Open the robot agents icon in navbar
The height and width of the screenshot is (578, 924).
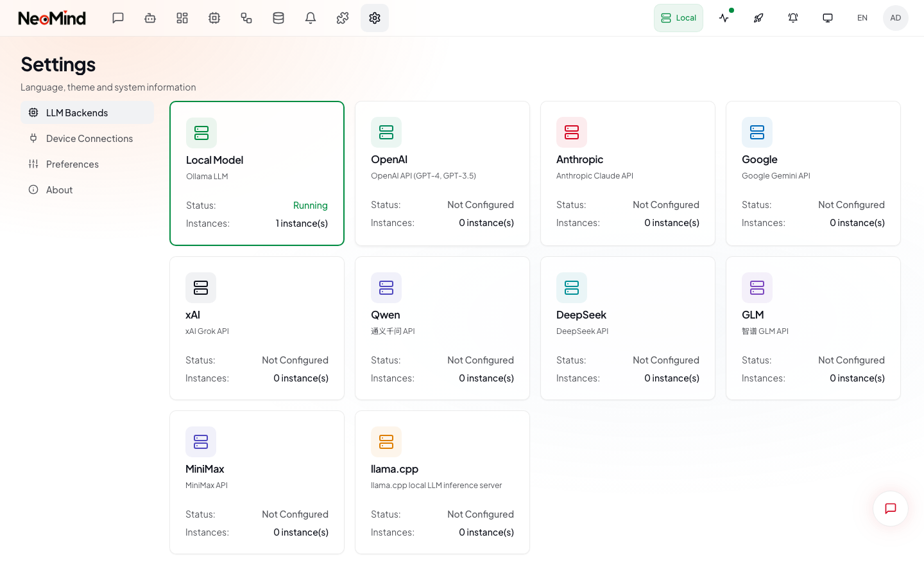150,18
